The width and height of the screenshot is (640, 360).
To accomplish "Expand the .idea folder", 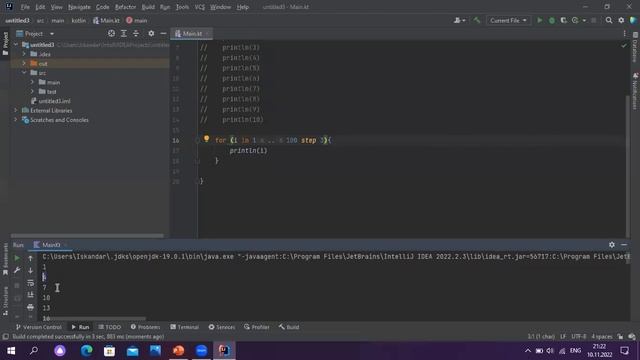I will pyautogui.click(x=24, y=54).
